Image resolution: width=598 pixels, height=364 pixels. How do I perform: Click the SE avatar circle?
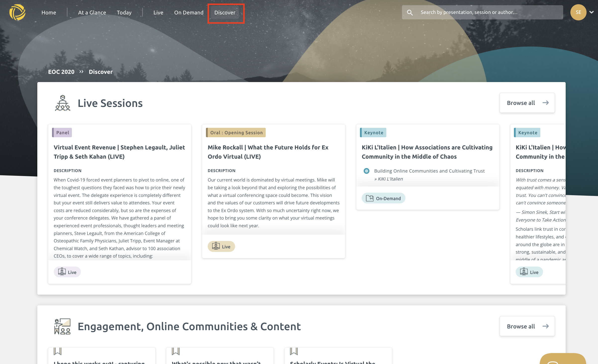coord(578,12)
